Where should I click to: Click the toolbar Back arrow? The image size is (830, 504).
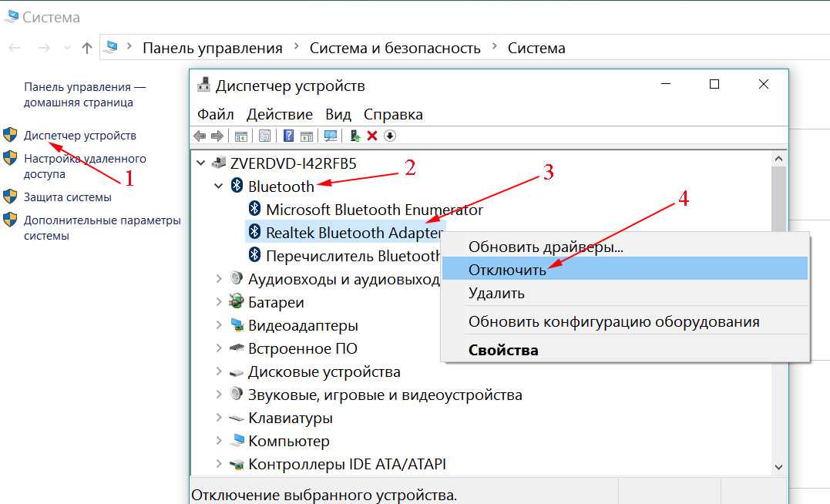click(200, 136)
